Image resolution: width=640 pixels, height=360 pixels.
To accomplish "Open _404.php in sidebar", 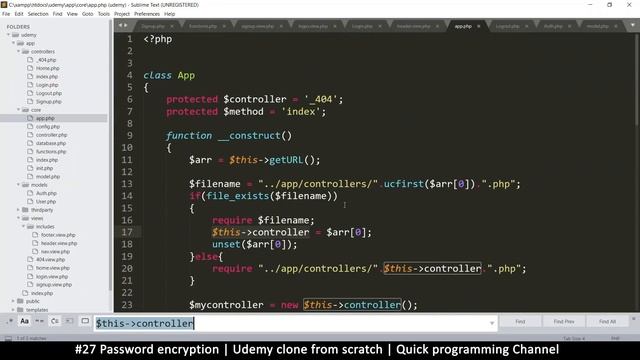I will [x=46, y=60].
